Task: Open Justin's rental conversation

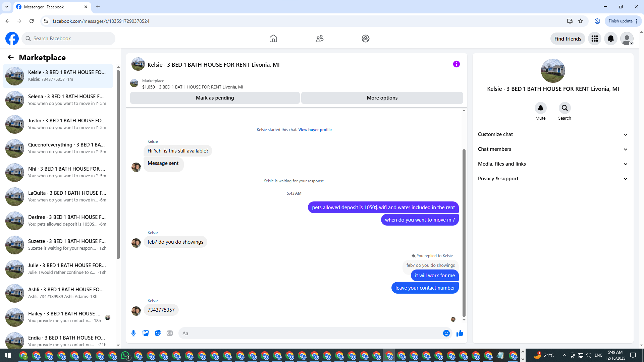Action: [58, 124]
